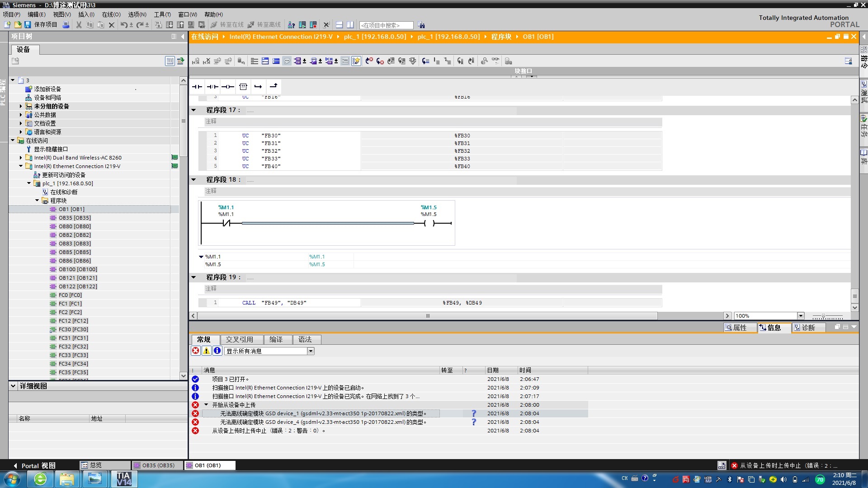The height and width of the screenshot is (488, 868).
Task: Insert a normally closed contact
Action: [212, 86]
